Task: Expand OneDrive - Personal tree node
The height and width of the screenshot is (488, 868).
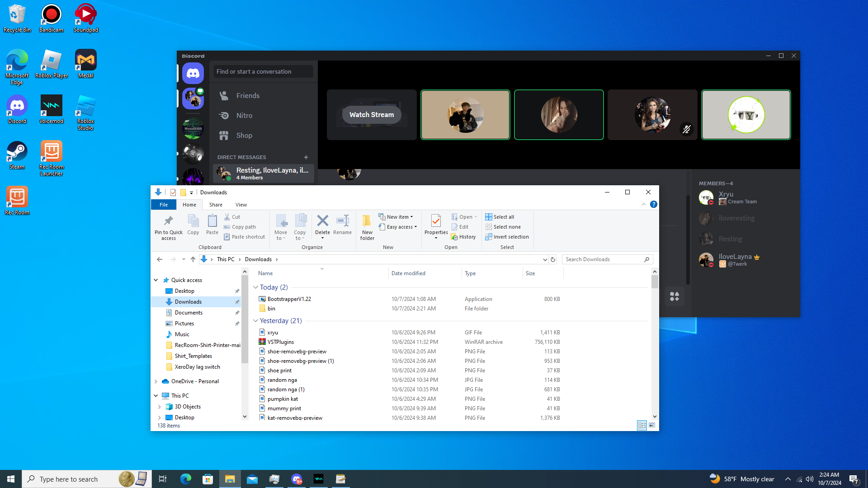Action: click(x=156, y=381)
